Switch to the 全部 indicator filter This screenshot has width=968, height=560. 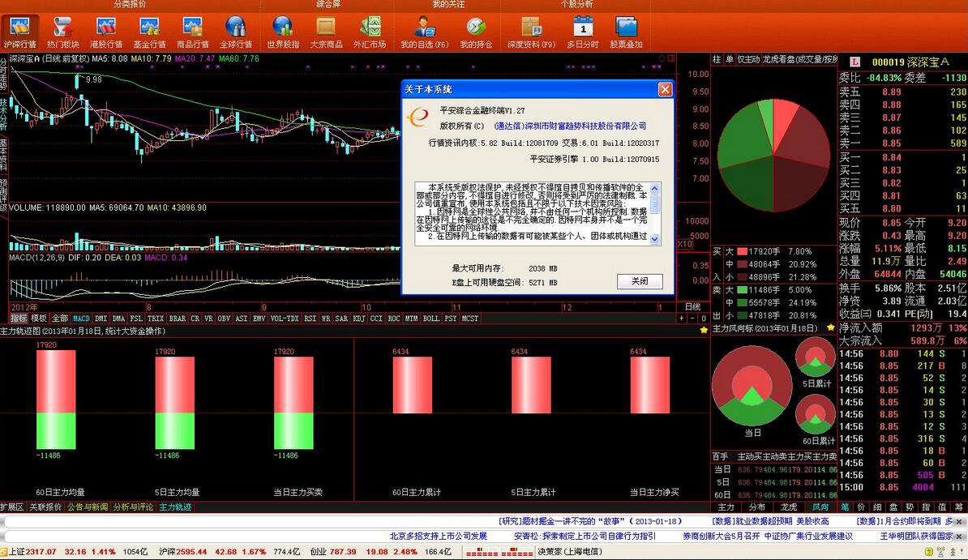coord(60,318)
